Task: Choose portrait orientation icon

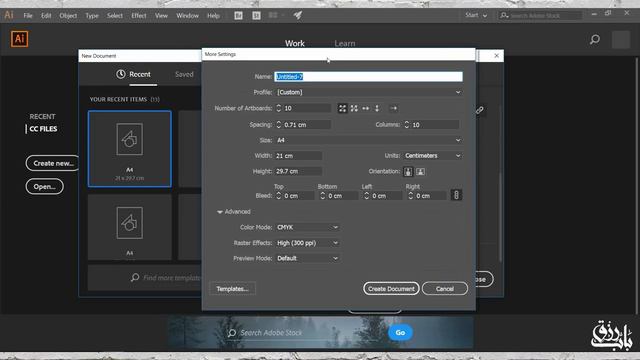Action: (x=408, y=171)
